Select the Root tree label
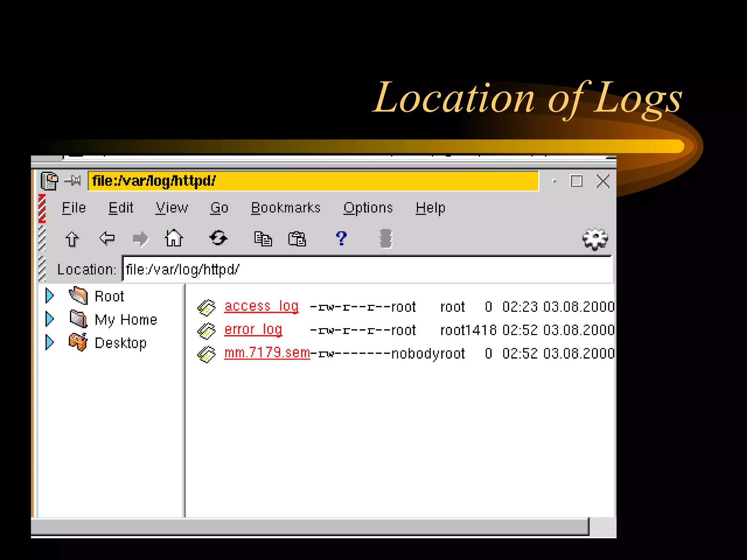The image size is (747, 560). point(109,296)
